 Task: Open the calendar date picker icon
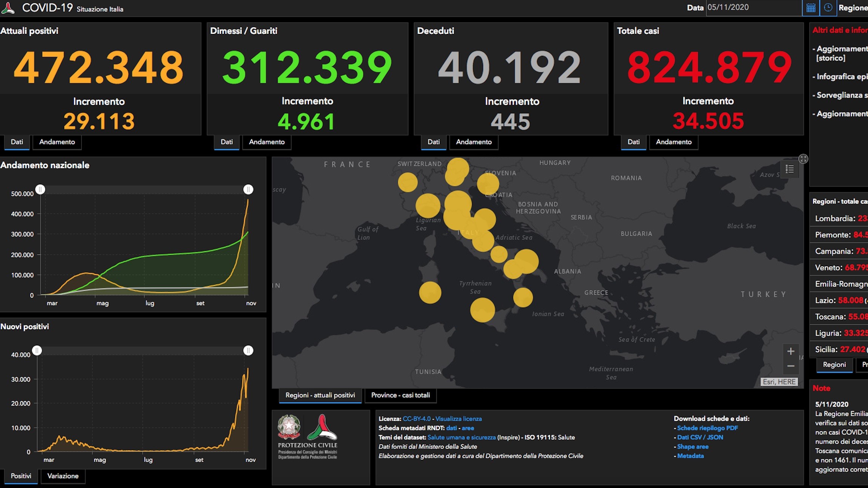click(811, 8)
